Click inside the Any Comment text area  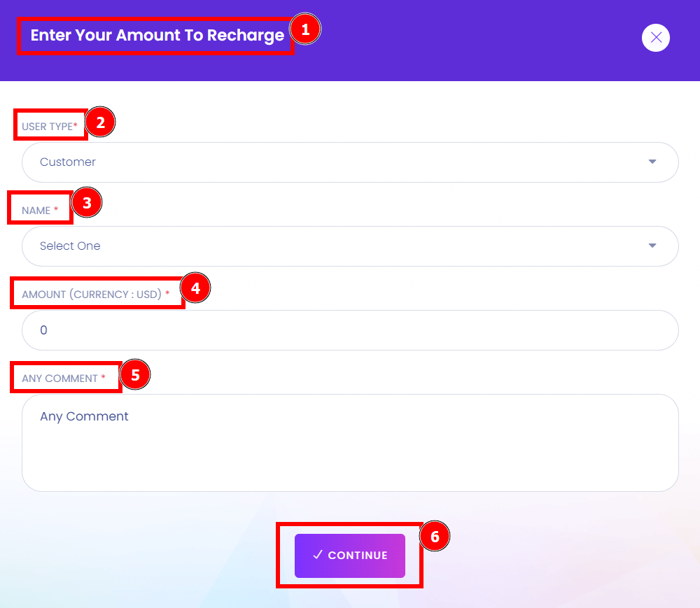(350, 442)
